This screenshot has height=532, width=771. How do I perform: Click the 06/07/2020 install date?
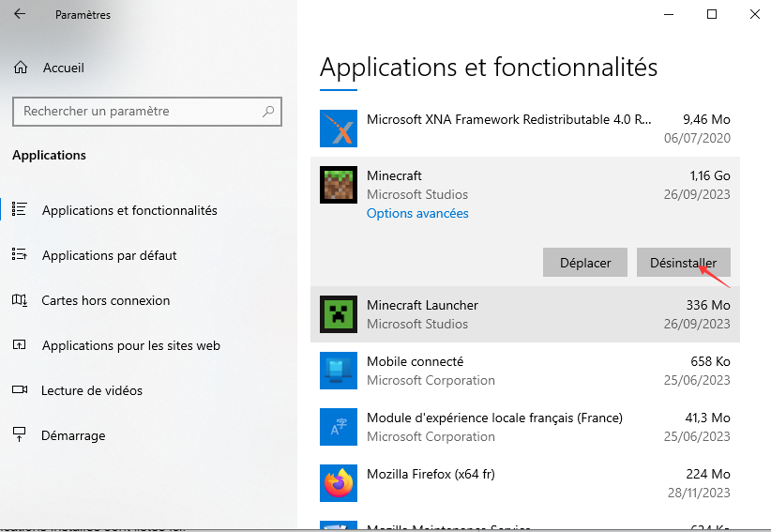(697, 138)
